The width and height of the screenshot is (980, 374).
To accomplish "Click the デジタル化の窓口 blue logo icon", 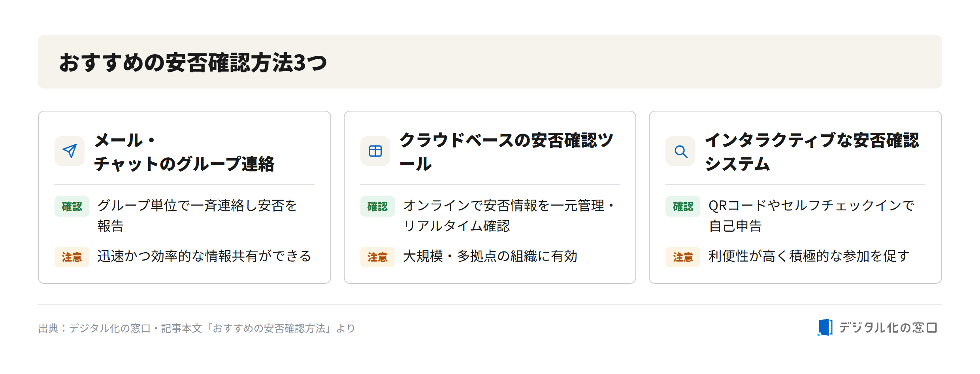I will pyautogui.click(x=825, y=327).
